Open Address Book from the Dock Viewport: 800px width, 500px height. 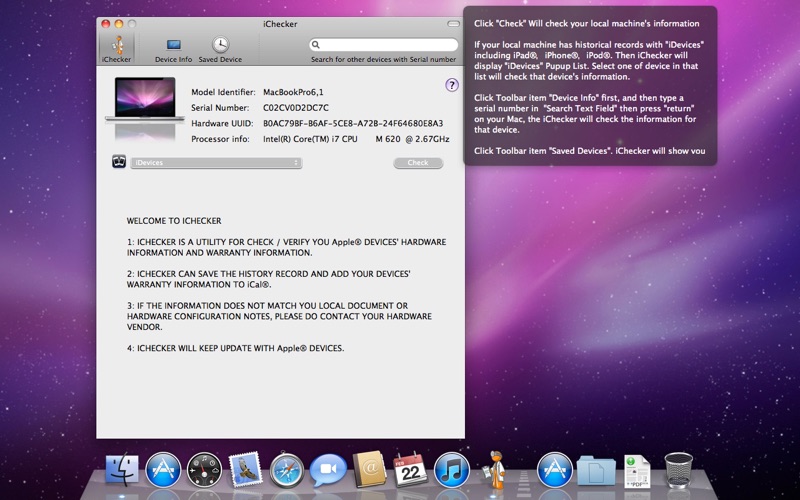[x=369, y=469]
